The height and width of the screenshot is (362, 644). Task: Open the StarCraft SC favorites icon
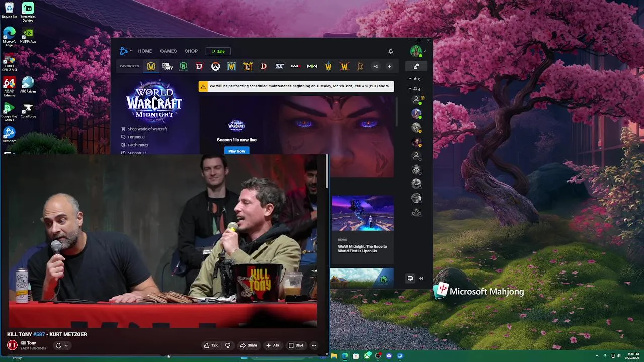[280, 66]
